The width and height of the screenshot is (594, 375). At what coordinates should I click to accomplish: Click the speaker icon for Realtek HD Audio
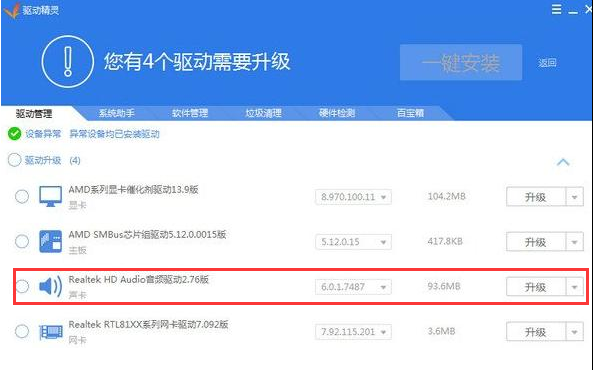tap(51, 286)
